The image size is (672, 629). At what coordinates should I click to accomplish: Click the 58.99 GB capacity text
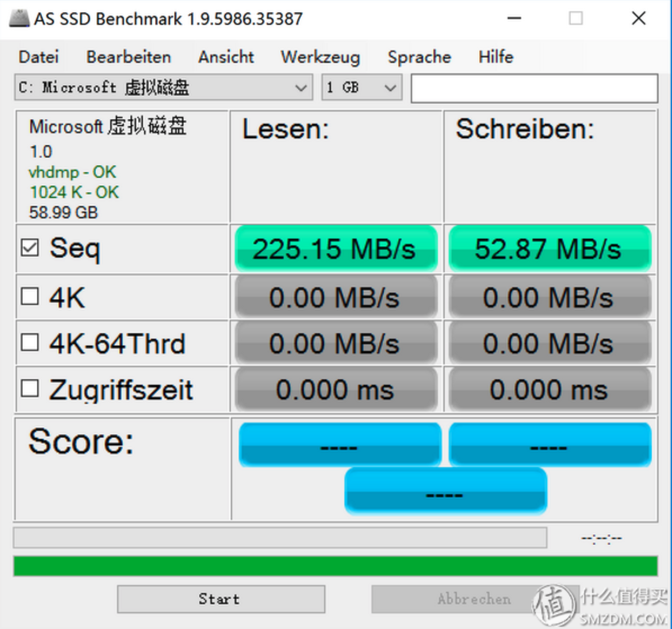pyautogui.click(x=64, y=213)
